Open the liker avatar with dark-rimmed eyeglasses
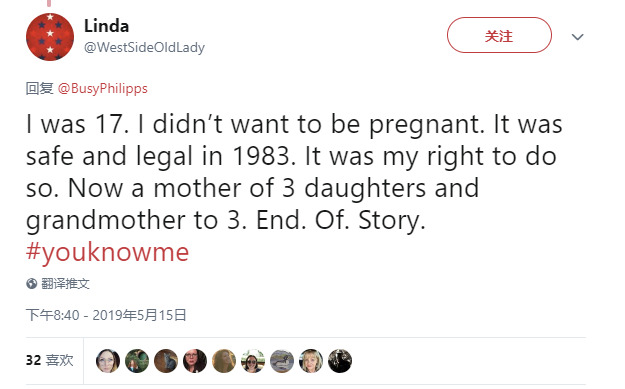 [195, 361]
